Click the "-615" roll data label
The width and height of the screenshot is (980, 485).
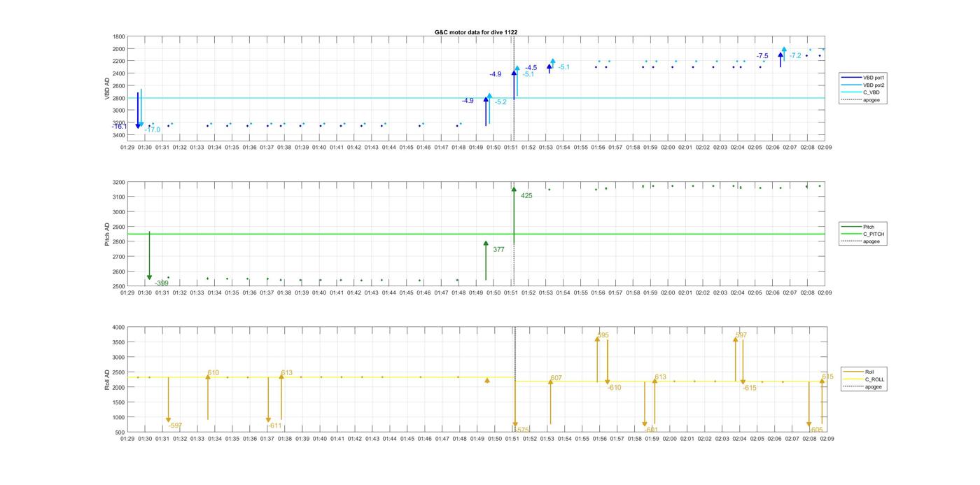pyautogui.click(x=750, y=388)
